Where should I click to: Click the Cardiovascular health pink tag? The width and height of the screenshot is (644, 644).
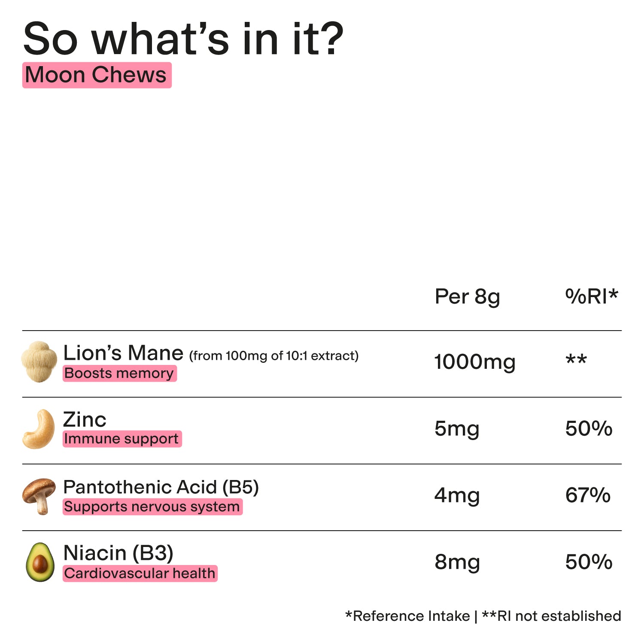click(x=140, y=573)
